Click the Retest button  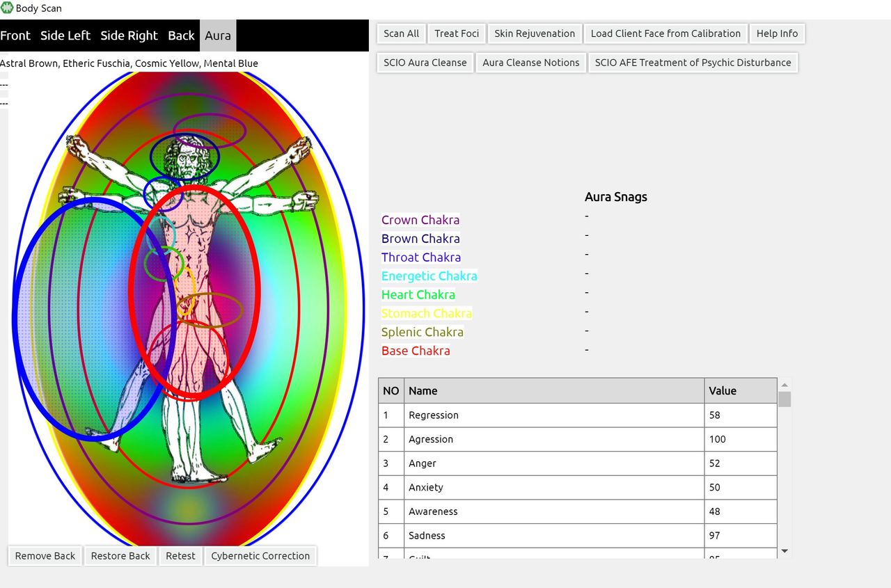(x=180, y=556)
